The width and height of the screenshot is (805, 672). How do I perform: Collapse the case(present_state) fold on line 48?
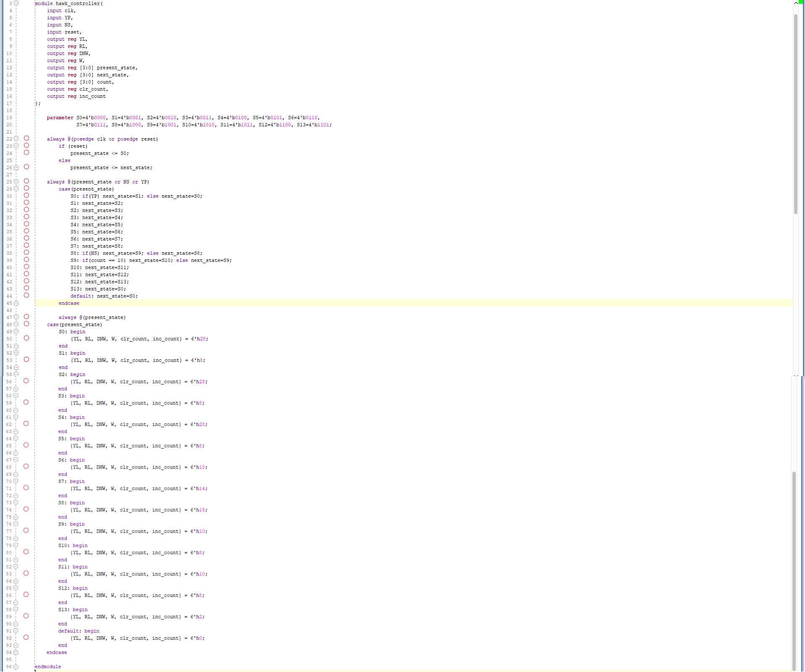pos(16,324)
